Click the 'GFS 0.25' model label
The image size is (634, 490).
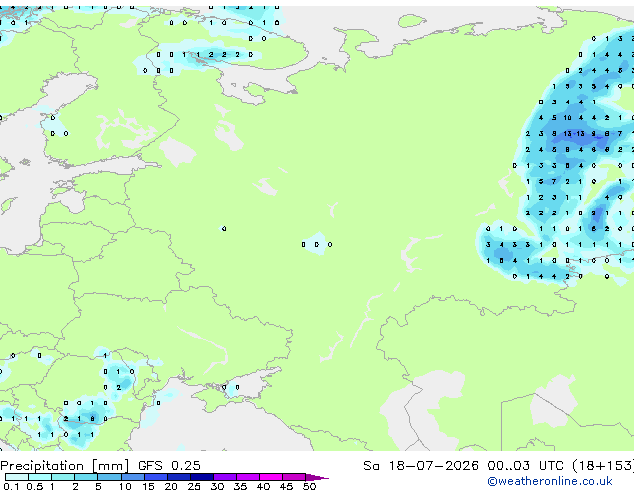(x=169, y=466)
